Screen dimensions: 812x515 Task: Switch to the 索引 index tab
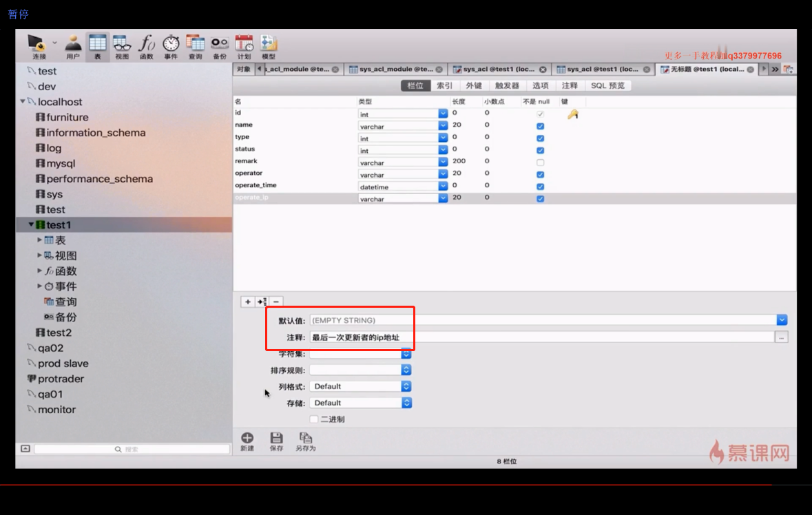444,85
